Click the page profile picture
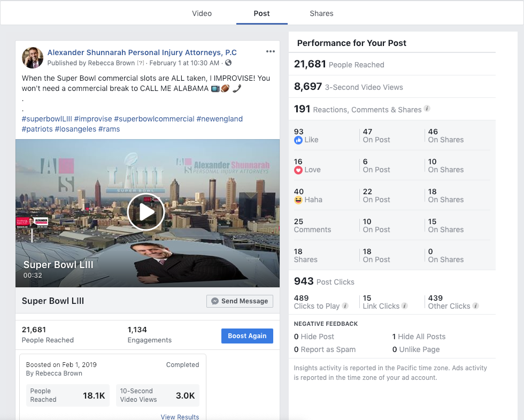Screen dimensions: 524x420 pyautogui.click(x=33, y=57)
